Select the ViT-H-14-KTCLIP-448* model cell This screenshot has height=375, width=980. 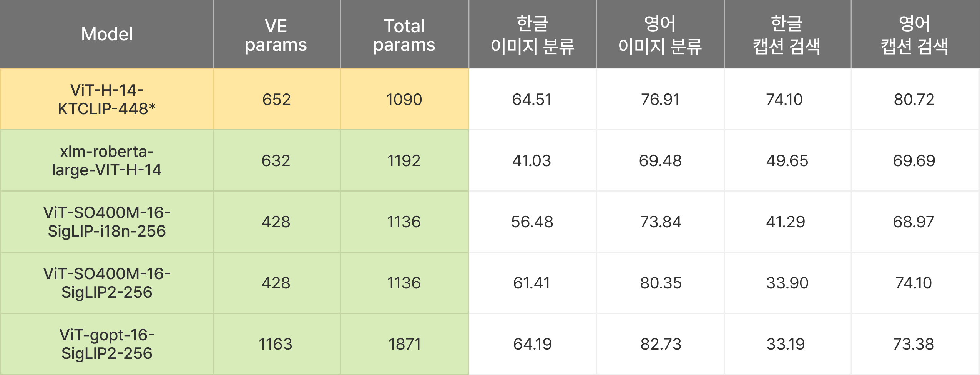pyautogui.click(x=107, y=99)
